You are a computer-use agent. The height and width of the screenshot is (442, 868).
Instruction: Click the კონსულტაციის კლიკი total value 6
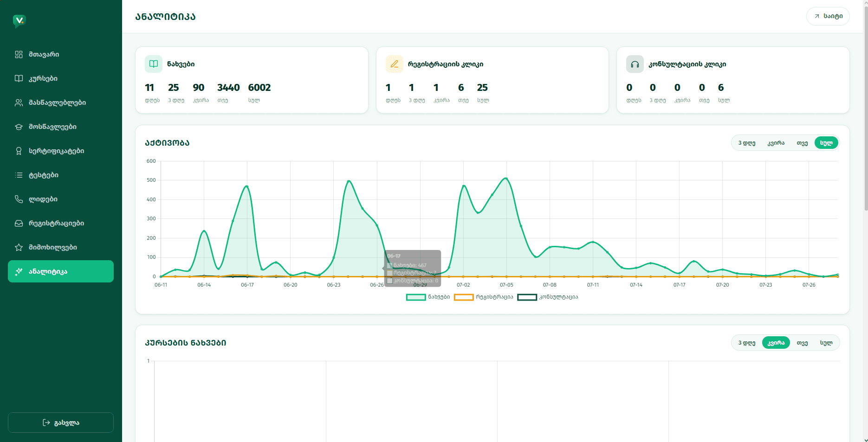(x=721, y=88)
